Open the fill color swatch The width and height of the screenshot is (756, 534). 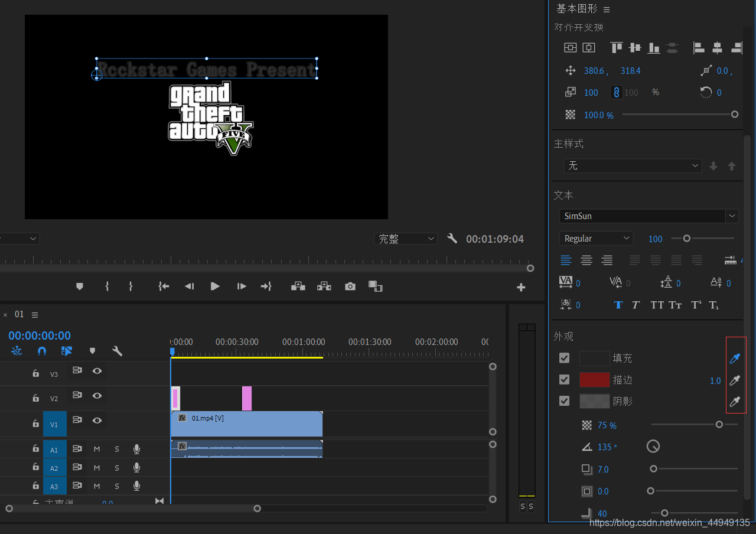(x=594, y=358)
